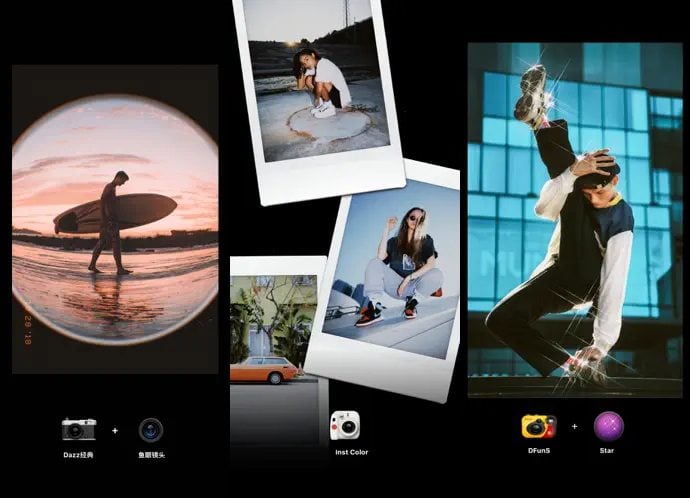Image resolution: width=690 pixels, height=498 pixels.
Task: Click the Star text label
Action: coord(608,452)
